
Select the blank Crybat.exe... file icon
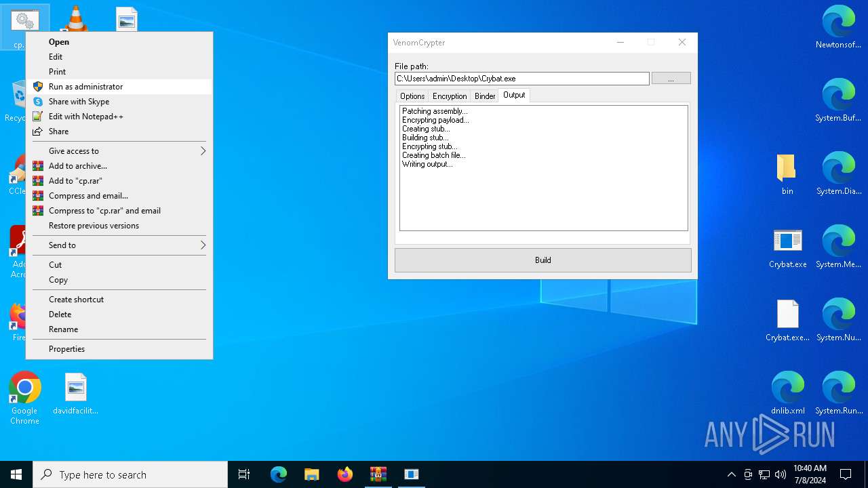point(787,321)
